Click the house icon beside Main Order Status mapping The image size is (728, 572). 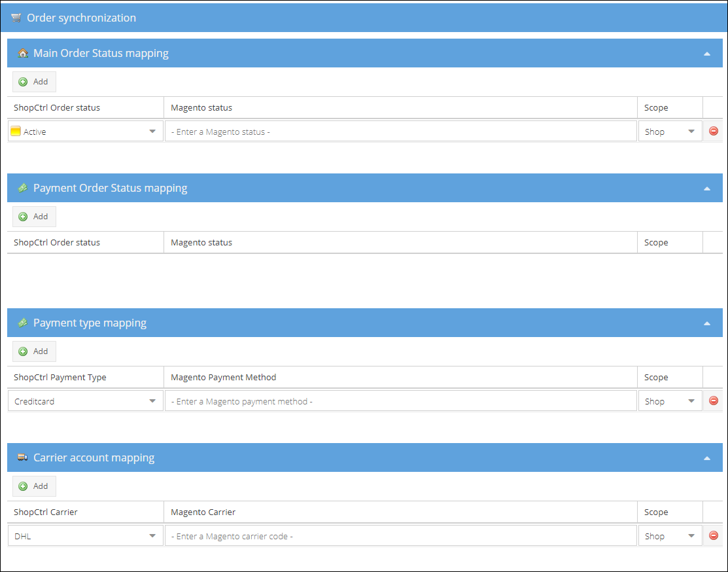click(23, 53)
